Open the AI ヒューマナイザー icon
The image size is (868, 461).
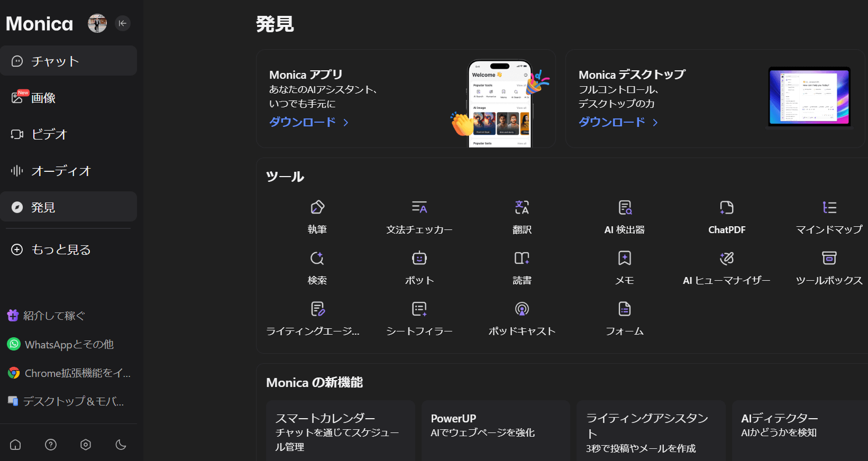727,258
